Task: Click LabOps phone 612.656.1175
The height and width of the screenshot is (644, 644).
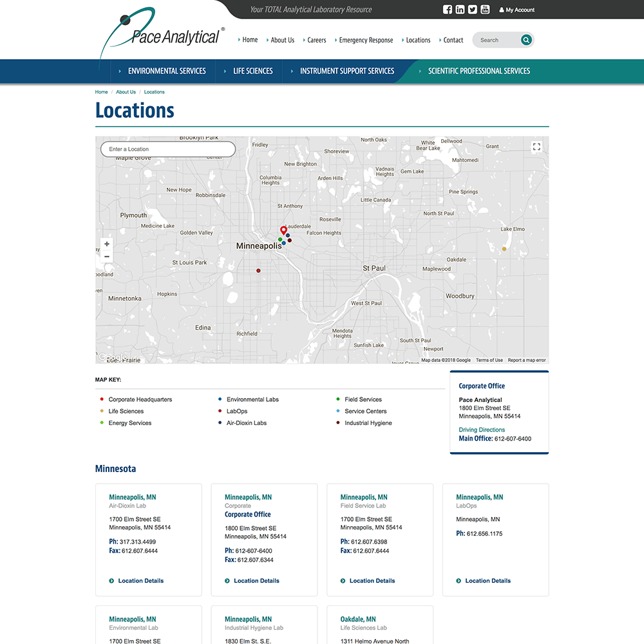Action: coord(484,533)
